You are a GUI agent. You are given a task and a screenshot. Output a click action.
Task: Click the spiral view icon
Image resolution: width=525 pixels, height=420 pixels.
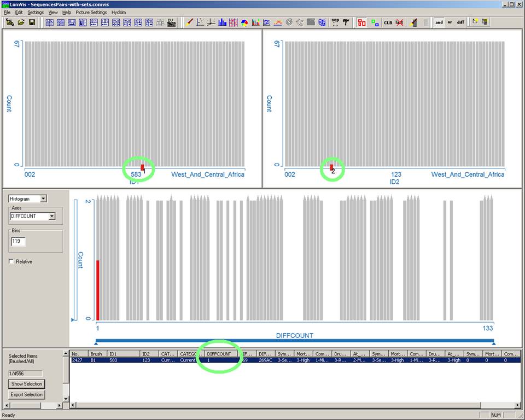tap(289, 22)
